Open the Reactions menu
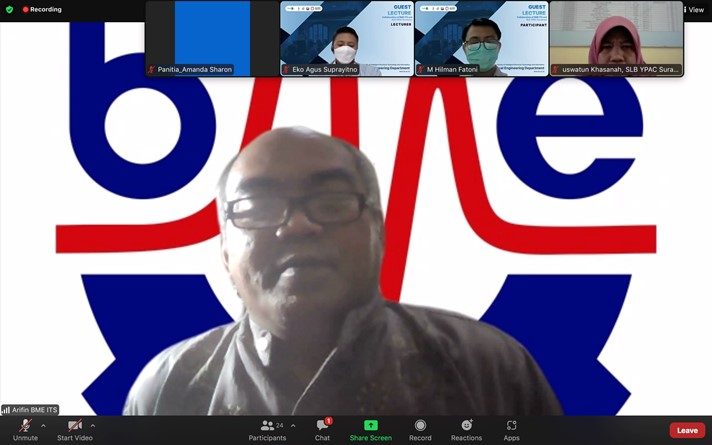This screenshot has width=712, height=445. (466, 429)
